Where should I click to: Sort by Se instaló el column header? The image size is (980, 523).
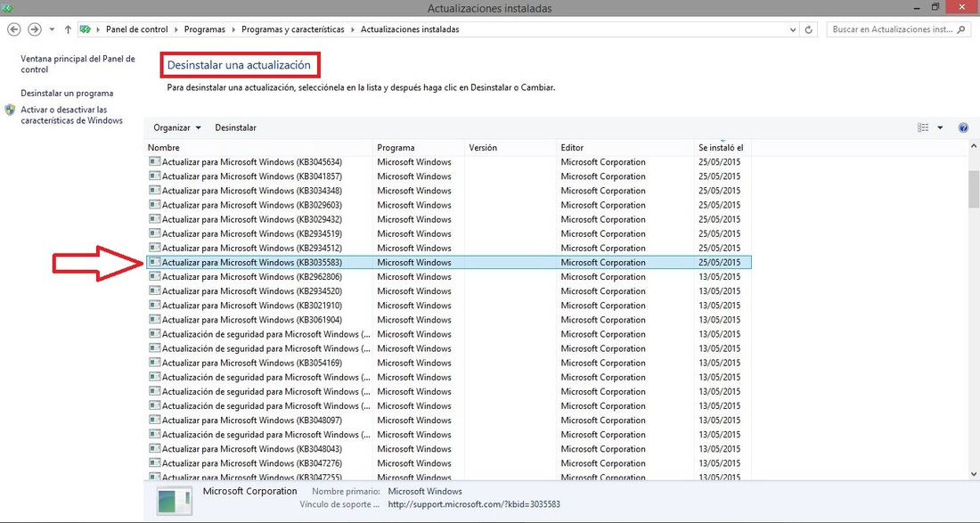pos(723,148)
